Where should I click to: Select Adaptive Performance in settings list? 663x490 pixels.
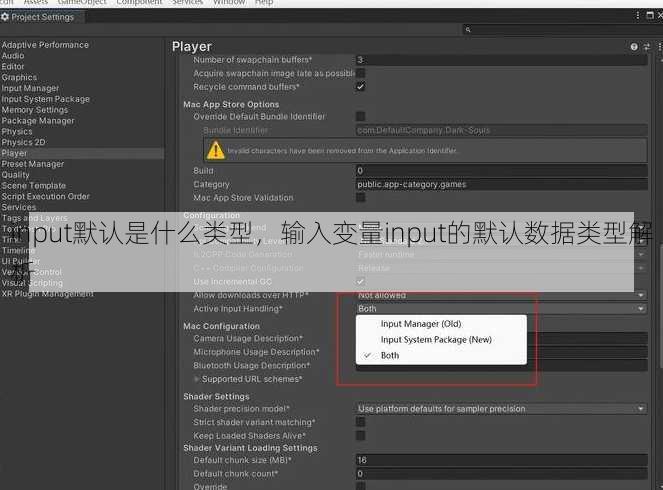[45, 45]
